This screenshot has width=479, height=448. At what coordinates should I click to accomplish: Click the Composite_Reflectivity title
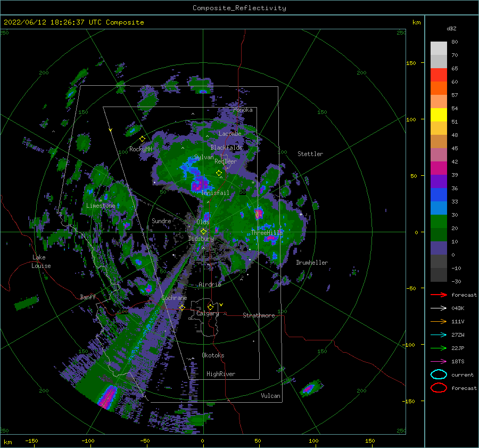[x=240, y=8]
